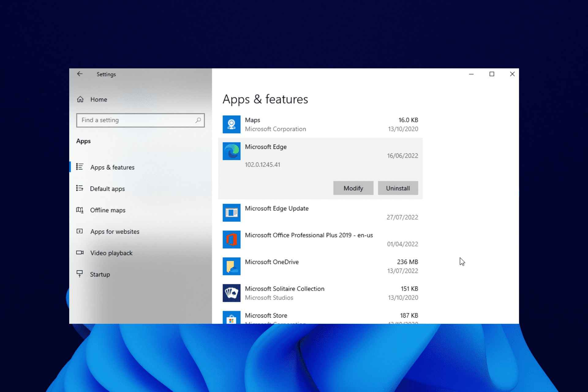Click the Edge install date 16/06/2022
Screen dimensions: 588x392
[402, 156]
